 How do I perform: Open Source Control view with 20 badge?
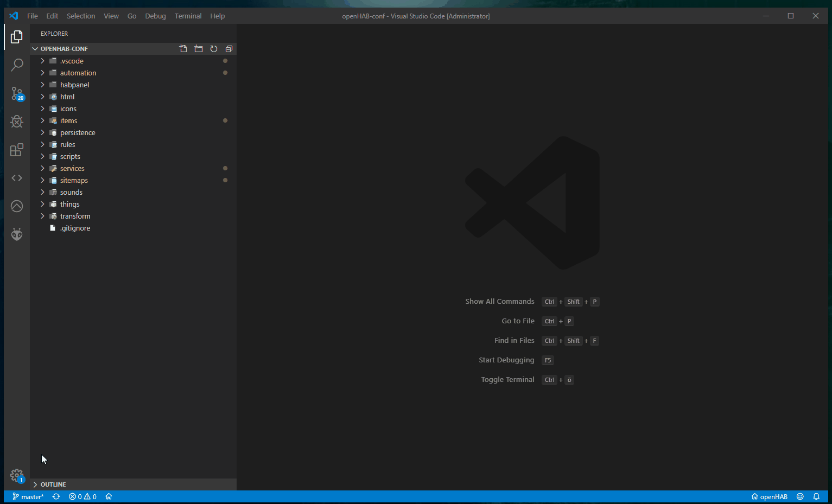click(17, 94)
